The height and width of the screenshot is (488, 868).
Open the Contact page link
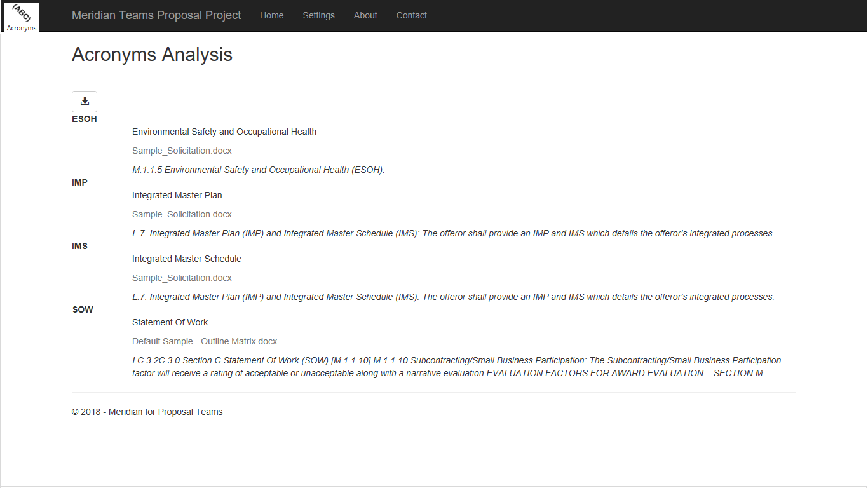coord(411,15)
